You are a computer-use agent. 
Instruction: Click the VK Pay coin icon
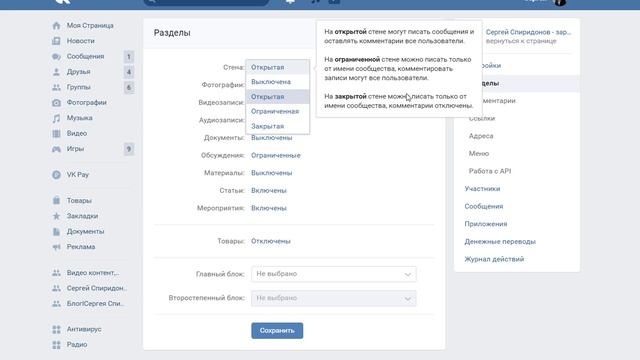[56, 175]
